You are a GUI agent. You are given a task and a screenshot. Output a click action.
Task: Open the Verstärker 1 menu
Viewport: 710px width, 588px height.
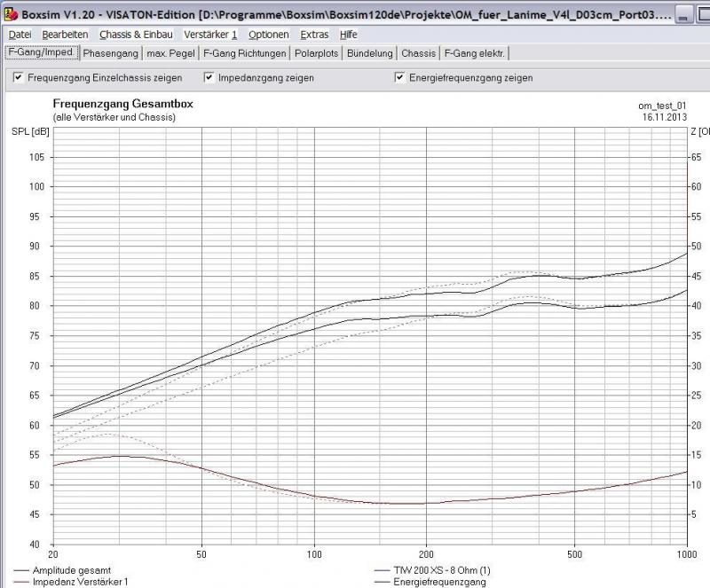[210, 35]
